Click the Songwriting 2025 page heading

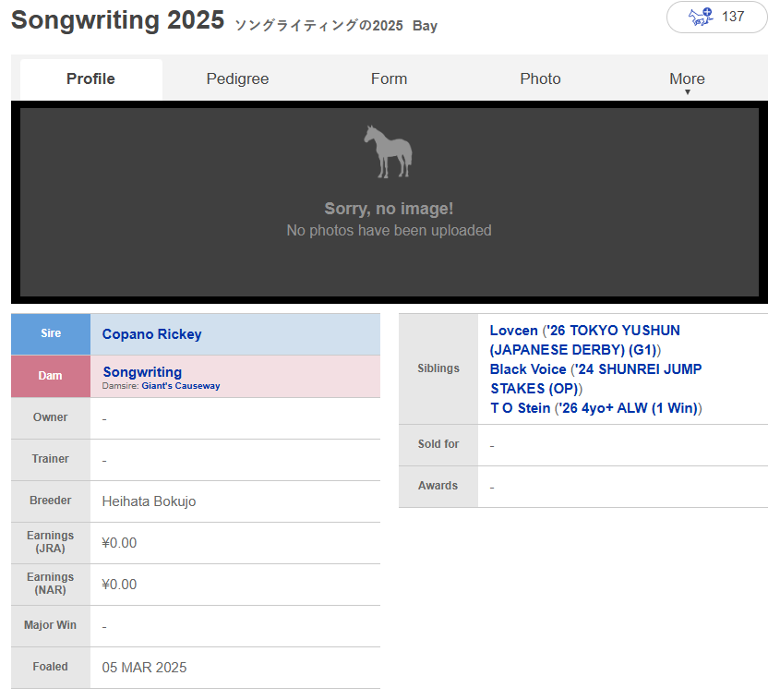117,20
